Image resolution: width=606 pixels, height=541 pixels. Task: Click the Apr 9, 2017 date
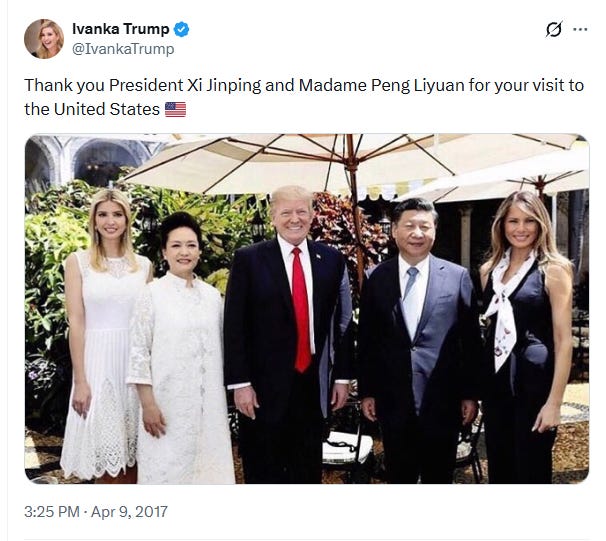click(129, 512)
